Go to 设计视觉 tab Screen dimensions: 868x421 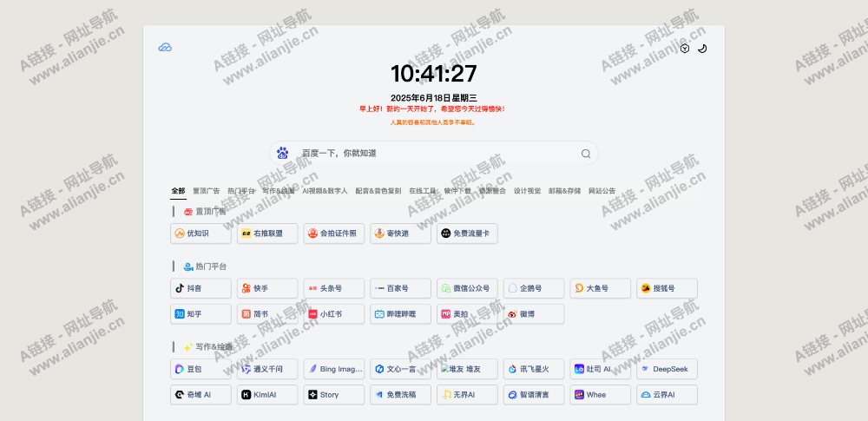pyautogui.click(x=527, y=191)
